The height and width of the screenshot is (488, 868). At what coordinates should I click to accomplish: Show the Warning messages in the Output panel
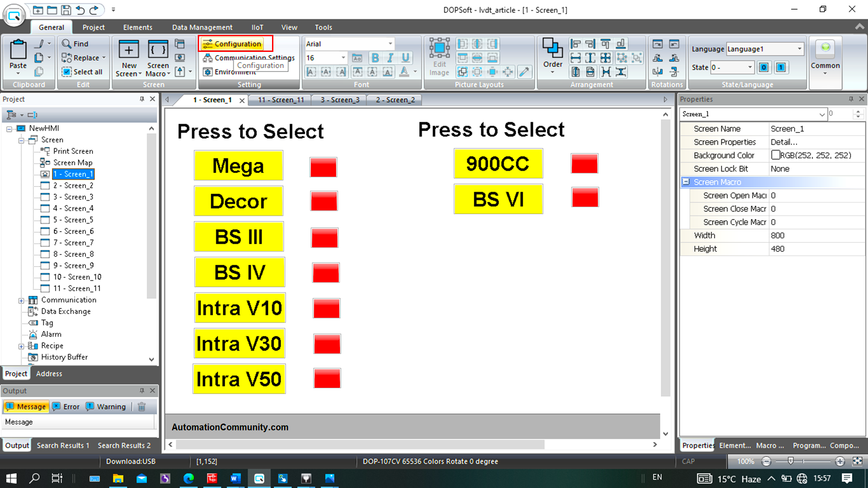(106, 407)
